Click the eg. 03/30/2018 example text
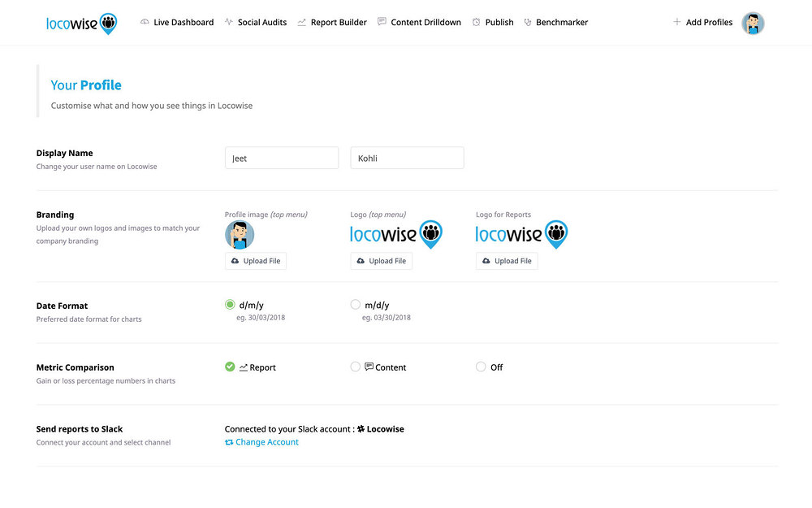This screenshot has height=508, width=812. (387, 317)
